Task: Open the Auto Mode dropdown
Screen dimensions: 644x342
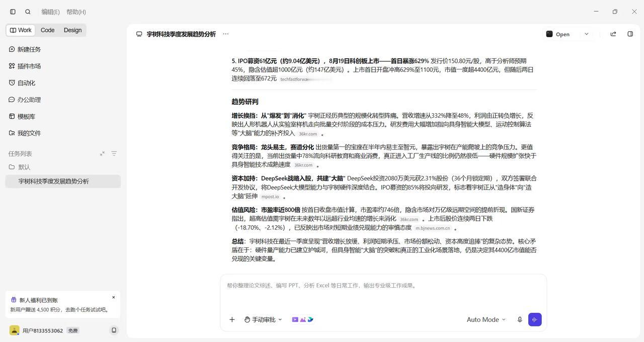Action: pyautogui.click(x=486, y=319)
